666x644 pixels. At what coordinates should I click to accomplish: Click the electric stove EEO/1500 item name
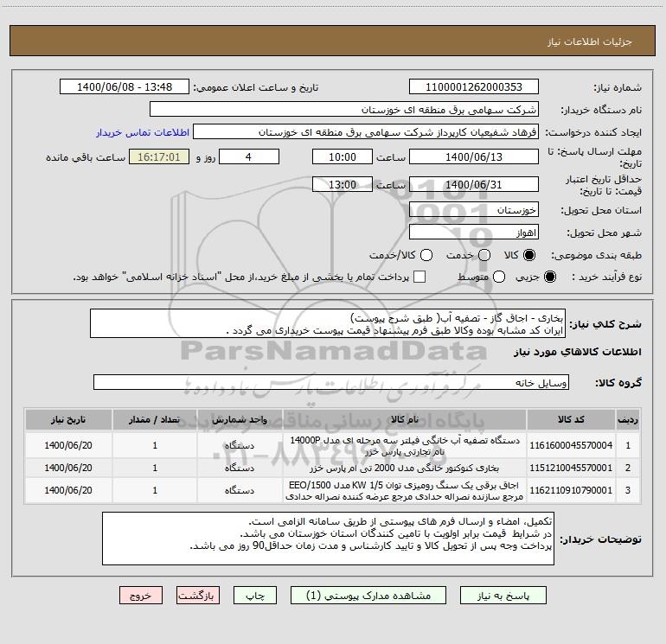pyautogui.click(x=405, y=490)
